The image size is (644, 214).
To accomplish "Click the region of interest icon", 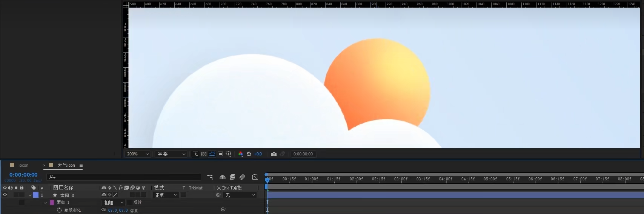I will [220, 154].
